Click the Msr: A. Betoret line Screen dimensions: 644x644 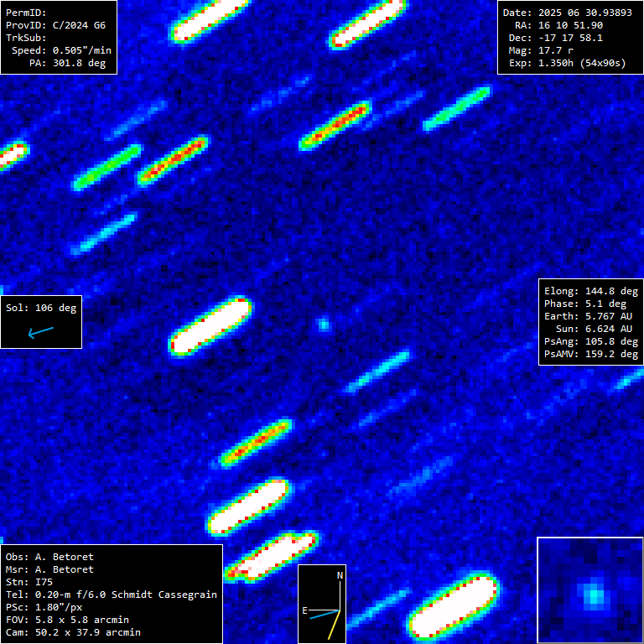(x=49, y=569)
